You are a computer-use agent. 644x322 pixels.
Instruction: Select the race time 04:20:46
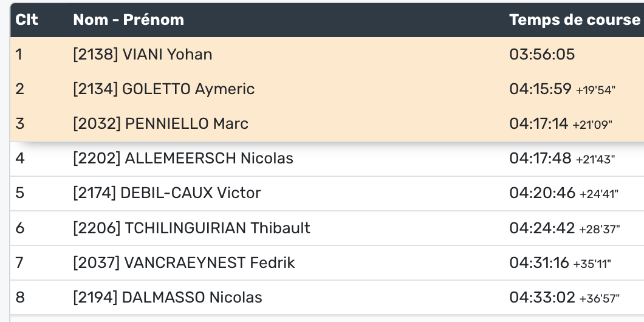[x=542, y=193]
